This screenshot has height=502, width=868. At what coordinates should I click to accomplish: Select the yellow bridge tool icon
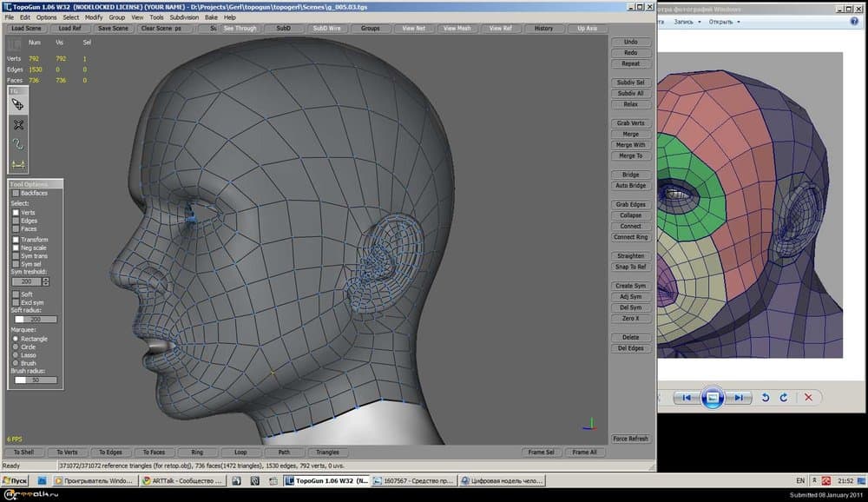pyautogui.click(x=18, y=164)
